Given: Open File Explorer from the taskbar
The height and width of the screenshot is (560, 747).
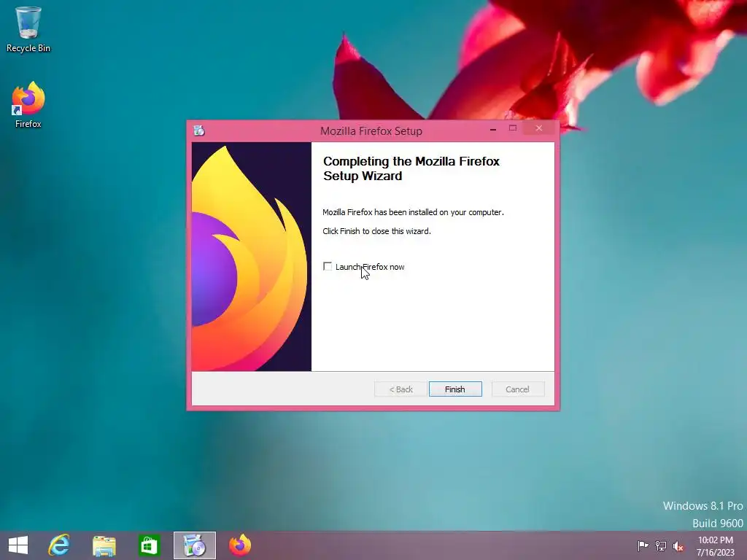Looking at the screenshot, I should tap(104, 545).
